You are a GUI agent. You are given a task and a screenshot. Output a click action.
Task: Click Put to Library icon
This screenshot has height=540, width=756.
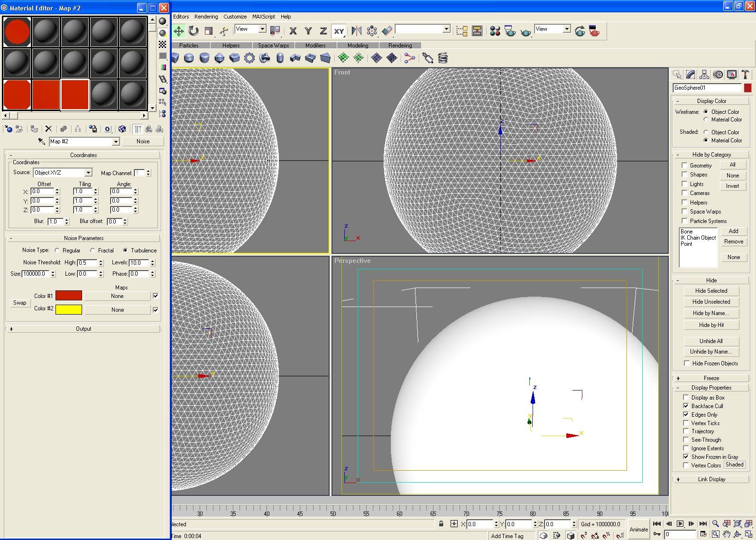(x=93, y=129)
